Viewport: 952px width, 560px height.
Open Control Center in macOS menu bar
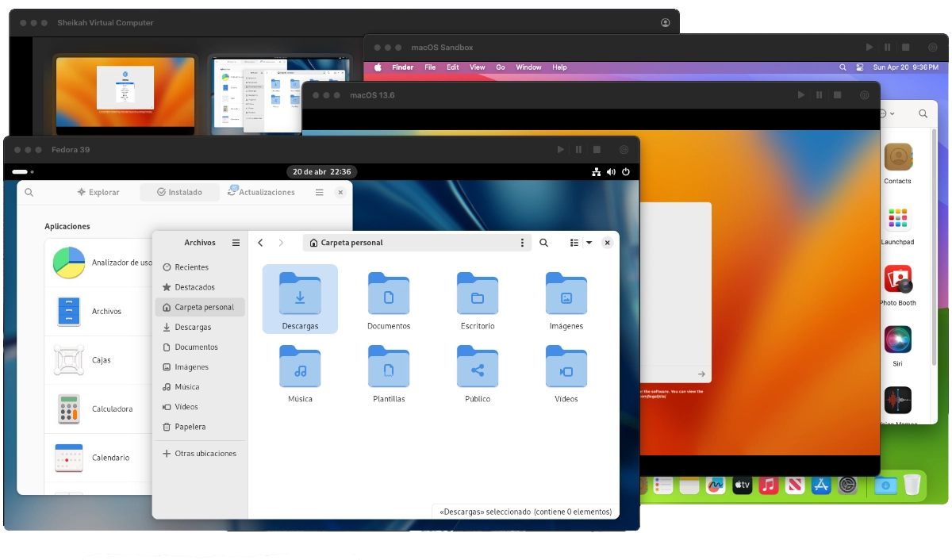point(861,67)
